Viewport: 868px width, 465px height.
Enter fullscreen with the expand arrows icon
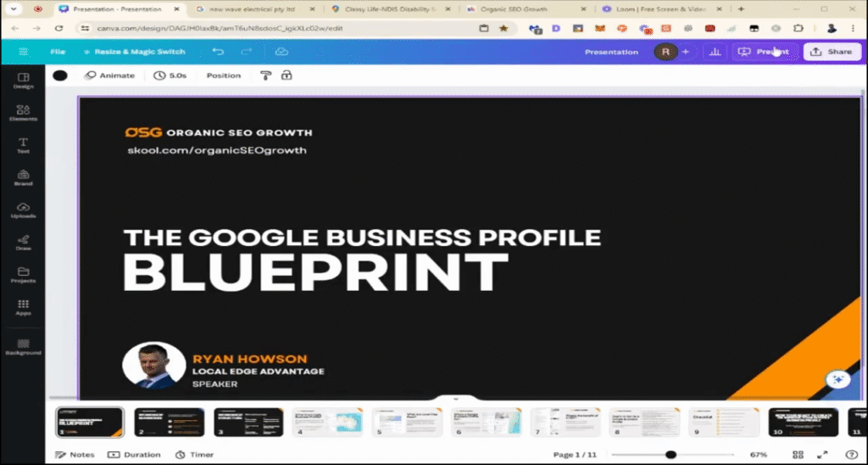coord(822,455)
